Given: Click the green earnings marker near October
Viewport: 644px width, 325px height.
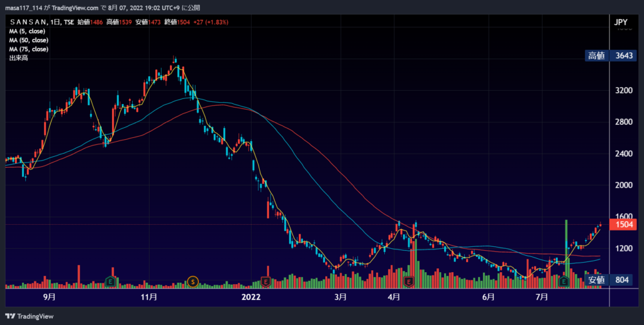Looking at the screenshot, I should click(x=110, y=282).
